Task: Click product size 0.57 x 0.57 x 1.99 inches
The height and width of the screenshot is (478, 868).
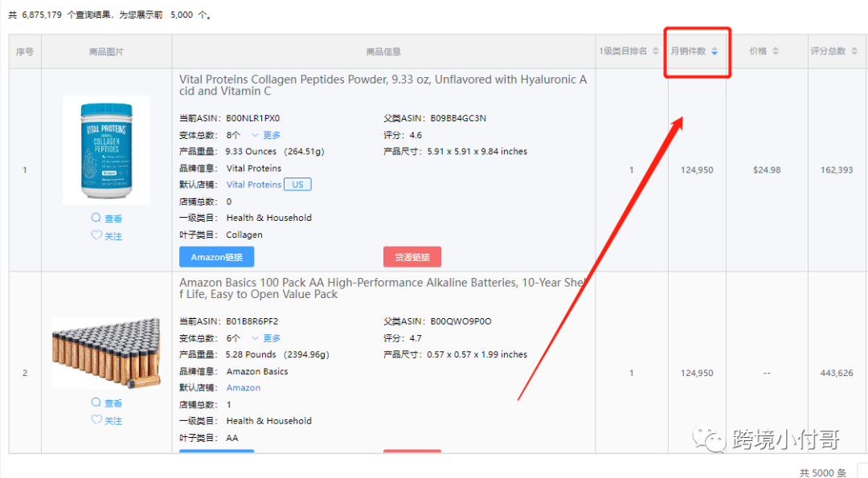Action: [x=477, y=354]
